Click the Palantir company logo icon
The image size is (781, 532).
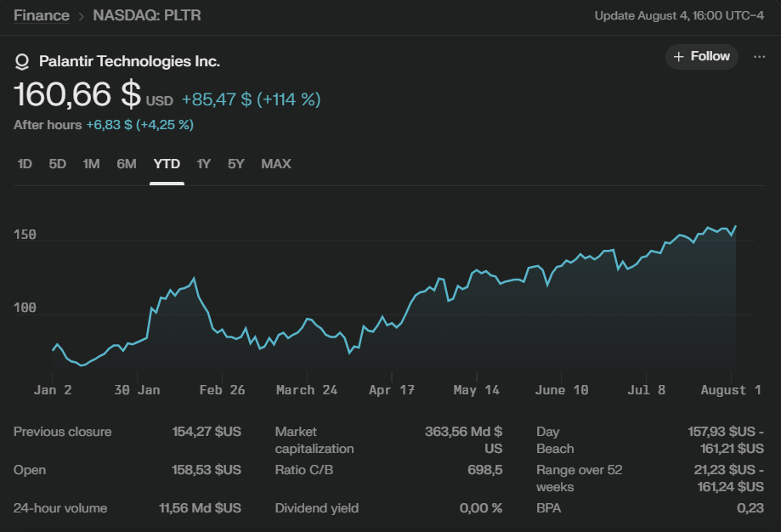click(22, 62)
